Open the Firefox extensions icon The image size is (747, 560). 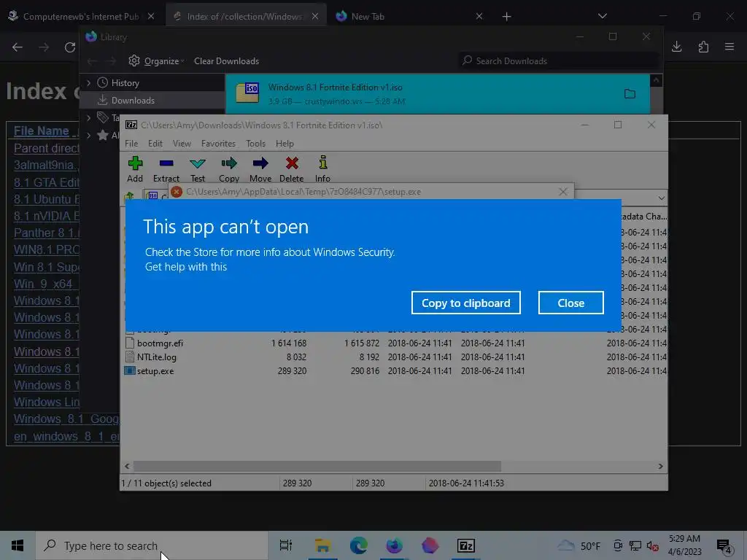point(703,47)
